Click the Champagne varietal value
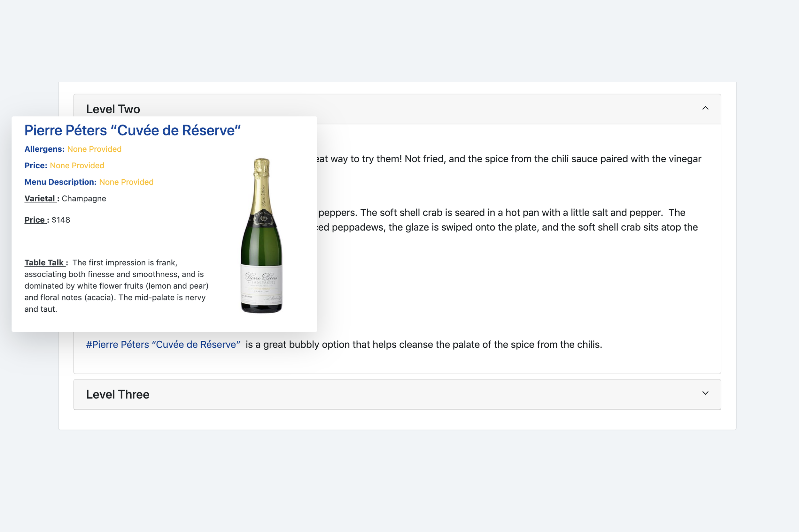This screenshot has height=532, width=799. click(x=84, y=199)
